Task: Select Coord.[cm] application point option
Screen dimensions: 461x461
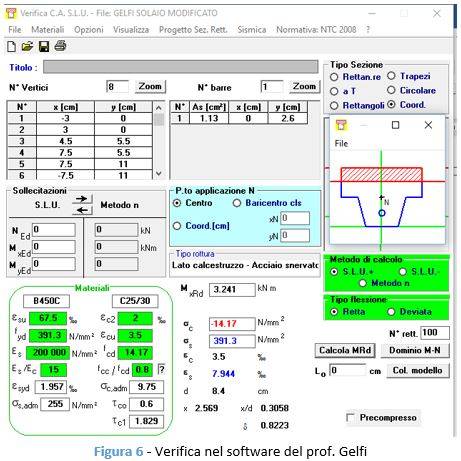Action: click(x=177, y=226)
